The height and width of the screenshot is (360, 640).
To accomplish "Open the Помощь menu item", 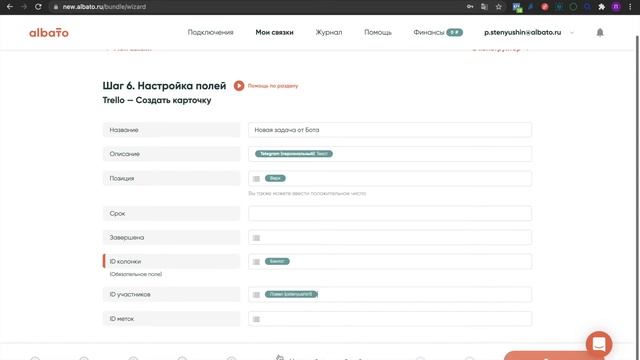I will click(378, 32).
